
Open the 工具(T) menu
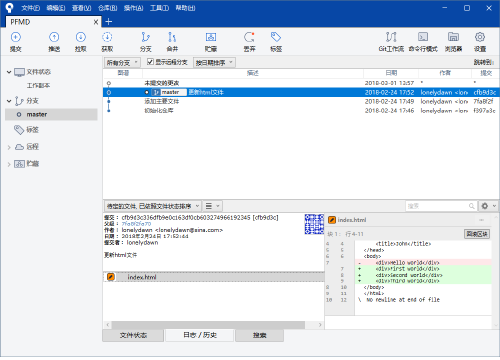159,8
